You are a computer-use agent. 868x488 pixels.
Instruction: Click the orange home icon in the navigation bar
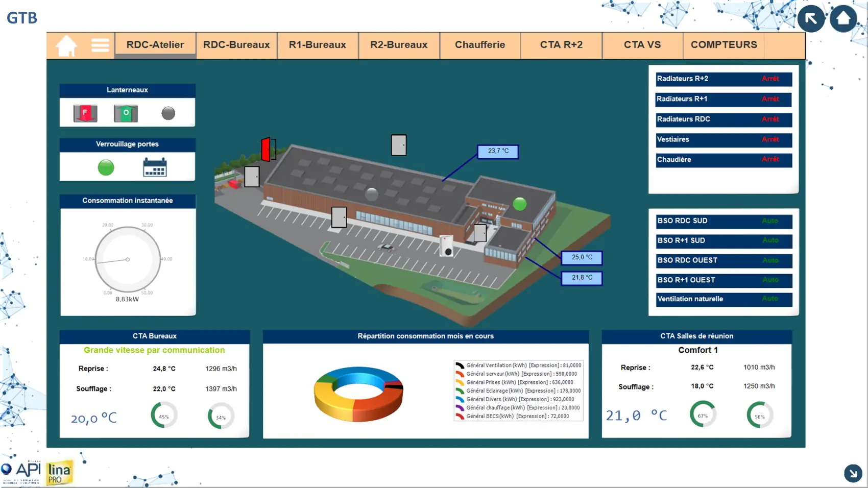[66, 46]
